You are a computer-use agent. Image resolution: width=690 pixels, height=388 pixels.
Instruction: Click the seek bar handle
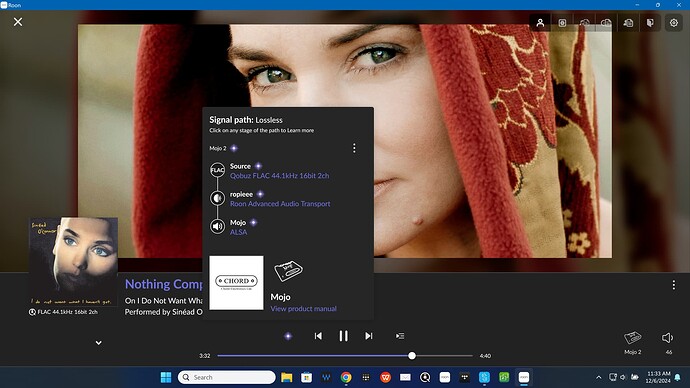tap(411, 355)
